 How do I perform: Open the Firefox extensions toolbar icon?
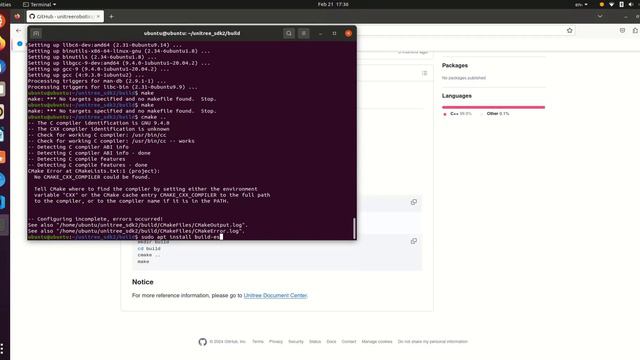pos(636,31)
